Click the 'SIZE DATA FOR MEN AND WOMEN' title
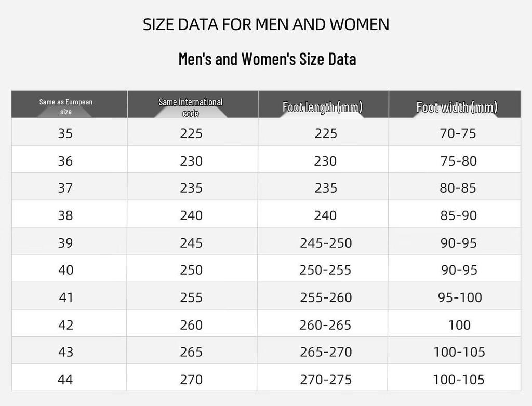532x406 pixels. coord(266,24)
